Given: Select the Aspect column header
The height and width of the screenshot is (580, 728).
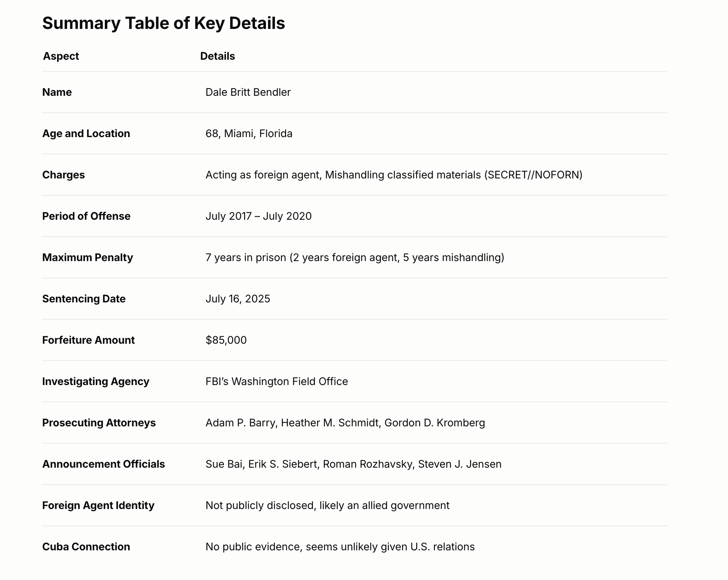Looking at the screenshot, I should click(61, 56).
